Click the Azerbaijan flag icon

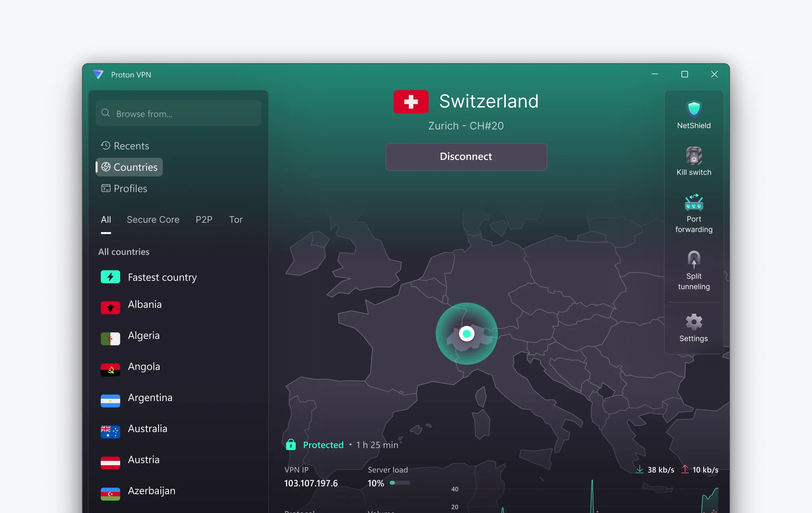(x=110, y=494)
